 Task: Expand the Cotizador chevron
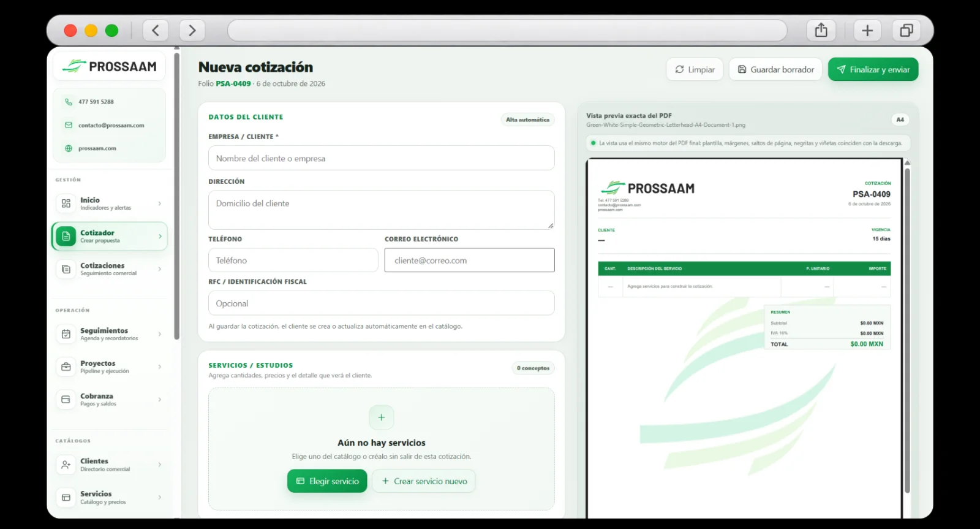pyautogui.click(x=160, y=236)
